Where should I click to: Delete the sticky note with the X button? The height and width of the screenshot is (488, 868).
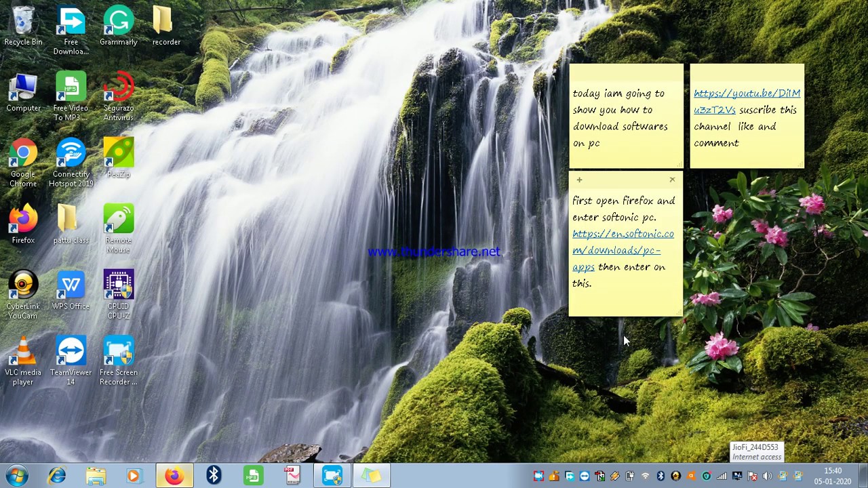[x=672, y=180]
